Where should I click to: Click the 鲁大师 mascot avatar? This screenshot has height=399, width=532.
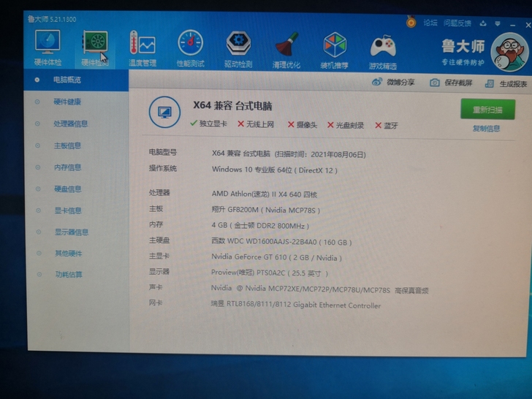pyautogui.click(x=509, y=52)
